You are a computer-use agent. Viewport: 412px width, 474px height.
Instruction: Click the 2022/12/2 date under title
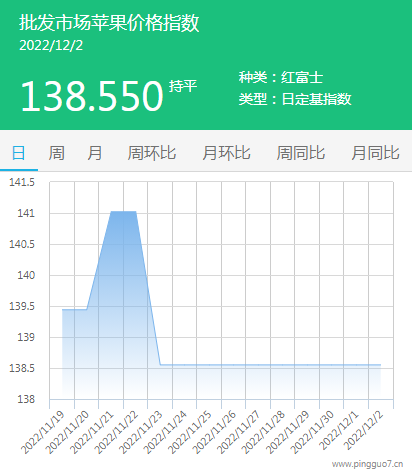click(51, 46)
